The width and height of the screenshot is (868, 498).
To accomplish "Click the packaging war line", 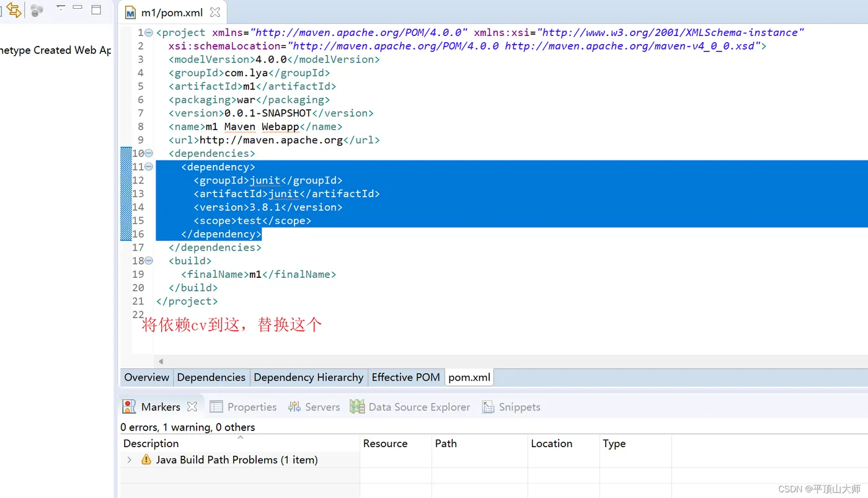I will tap(249, 100).
